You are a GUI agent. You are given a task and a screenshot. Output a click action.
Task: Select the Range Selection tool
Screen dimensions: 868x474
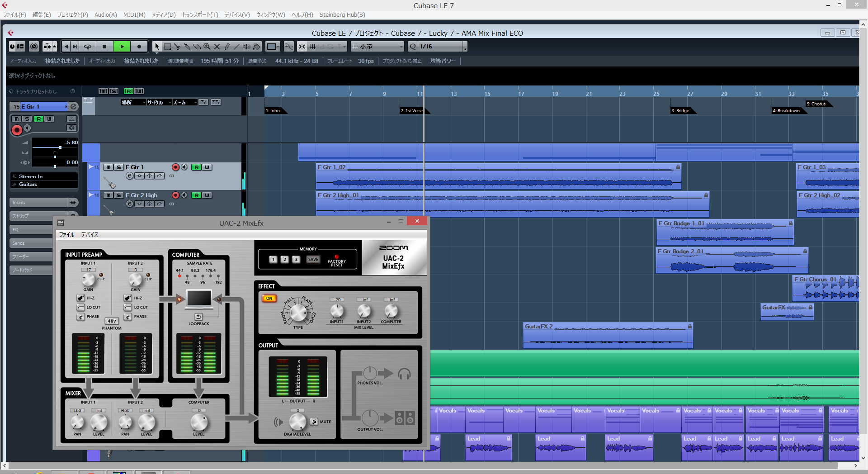click(x=167, y=47)
